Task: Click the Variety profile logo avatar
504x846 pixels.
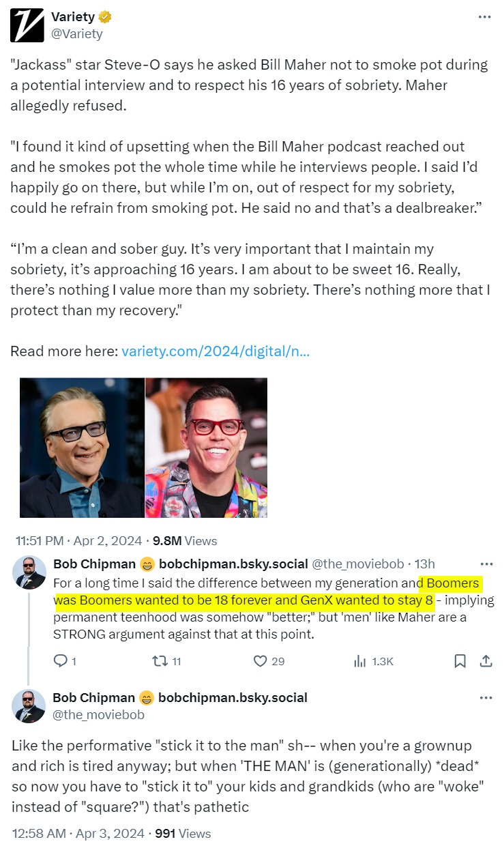Action: click(x=26, y=25)
